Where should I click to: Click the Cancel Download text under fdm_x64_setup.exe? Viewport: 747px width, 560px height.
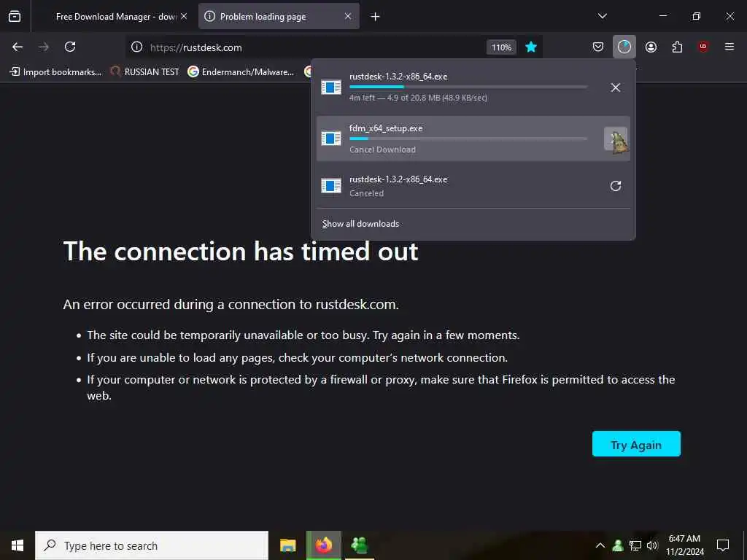tap(382, 149)
